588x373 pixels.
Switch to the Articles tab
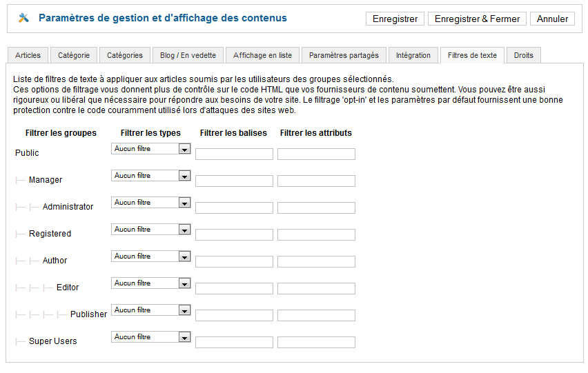tap(28, 55)
